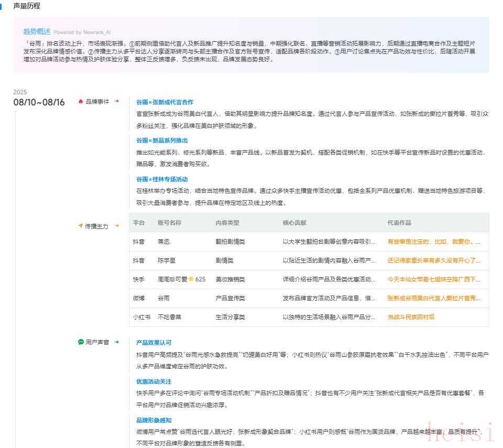Click the contribution text 以贴近生活的剧情内容融入谷雨产

click(x=329, y=260)
